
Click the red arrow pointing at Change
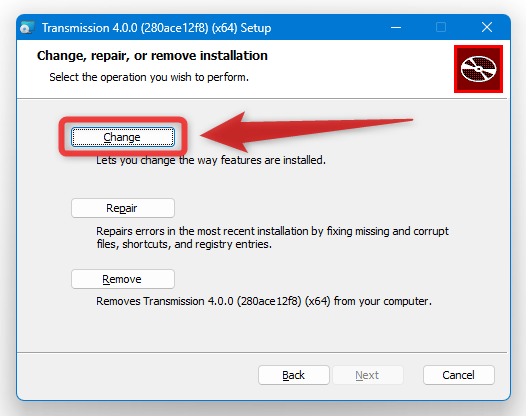tap(305, 132)
